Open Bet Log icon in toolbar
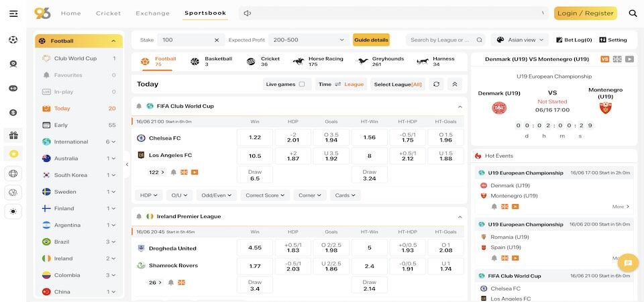The image size is (644, 302). click(x=559, y=40)
